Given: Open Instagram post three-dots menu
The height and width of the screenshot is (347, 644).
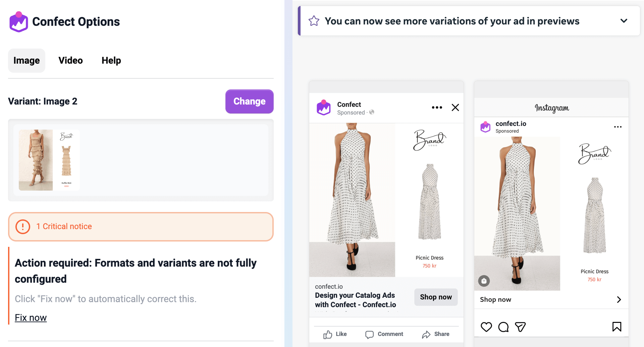Looking at the screenshot, I should coord(618,127).
